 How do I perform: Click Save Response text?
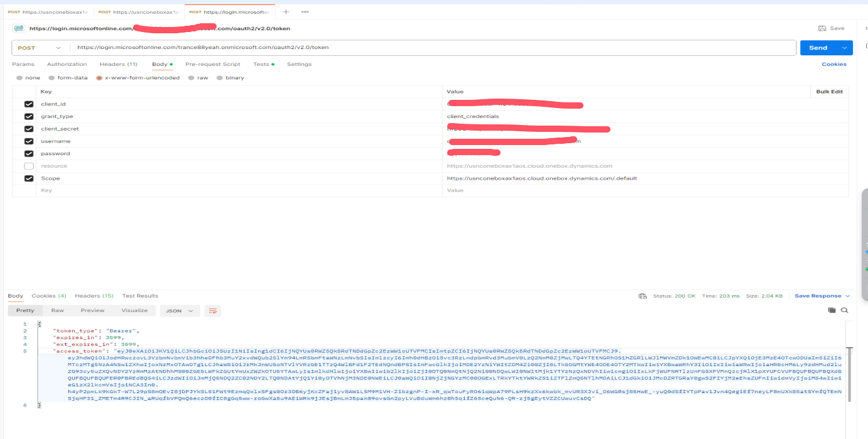818,296
